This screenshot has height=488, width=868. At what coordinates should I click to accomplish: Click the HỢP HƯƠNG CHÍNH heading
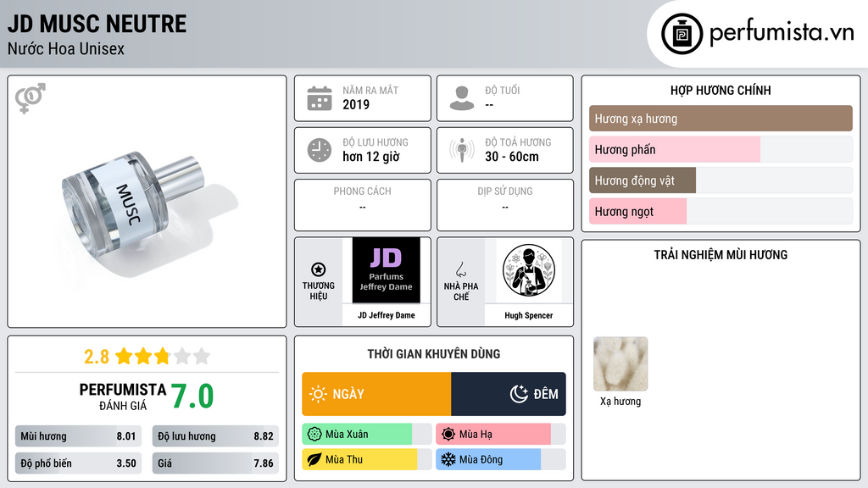[x=721, y=90]
